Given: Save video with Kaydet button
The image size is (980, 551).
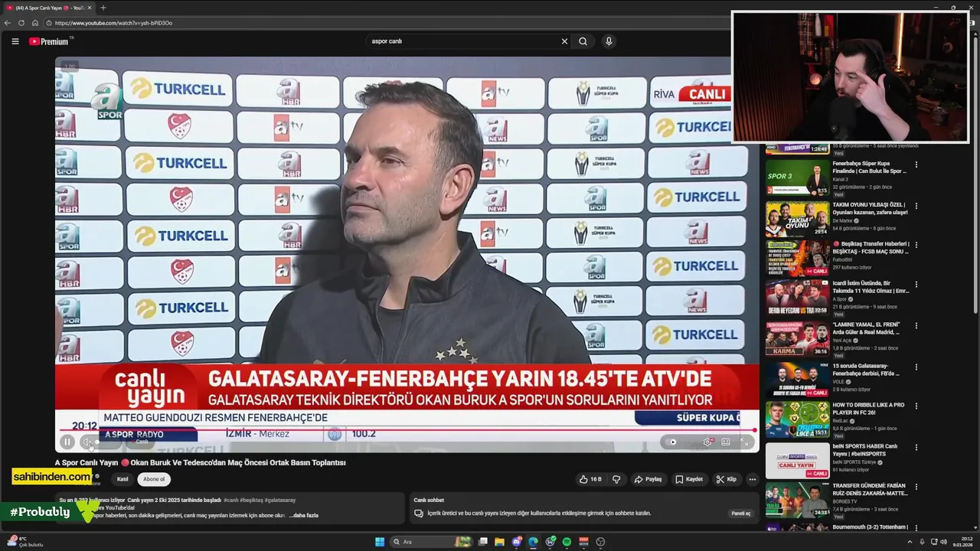Looking at the screenshot, I should click(x=689, y=479).
